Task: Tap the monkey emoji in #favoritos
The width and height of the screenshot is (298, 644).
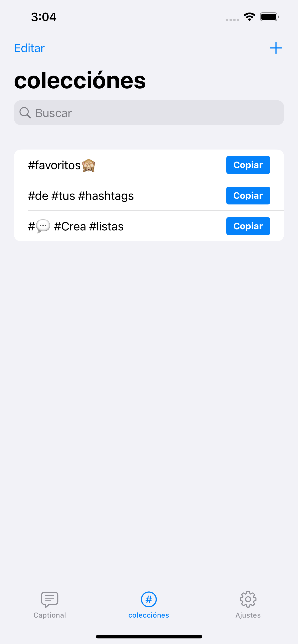Action: pyautogui.click(x=89, y=166)
